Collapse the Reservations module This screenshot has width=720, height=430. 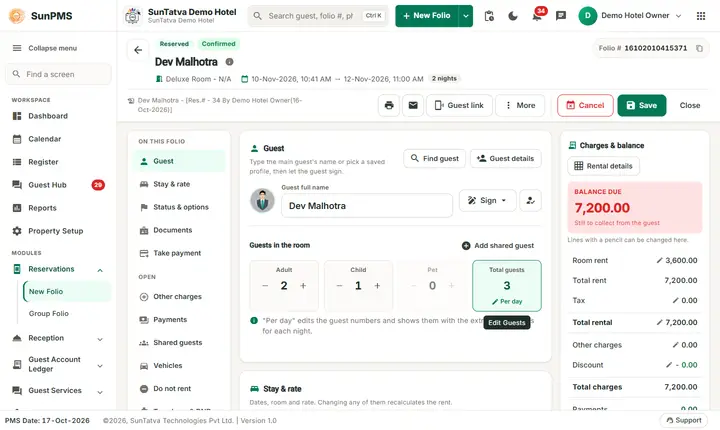100,270
